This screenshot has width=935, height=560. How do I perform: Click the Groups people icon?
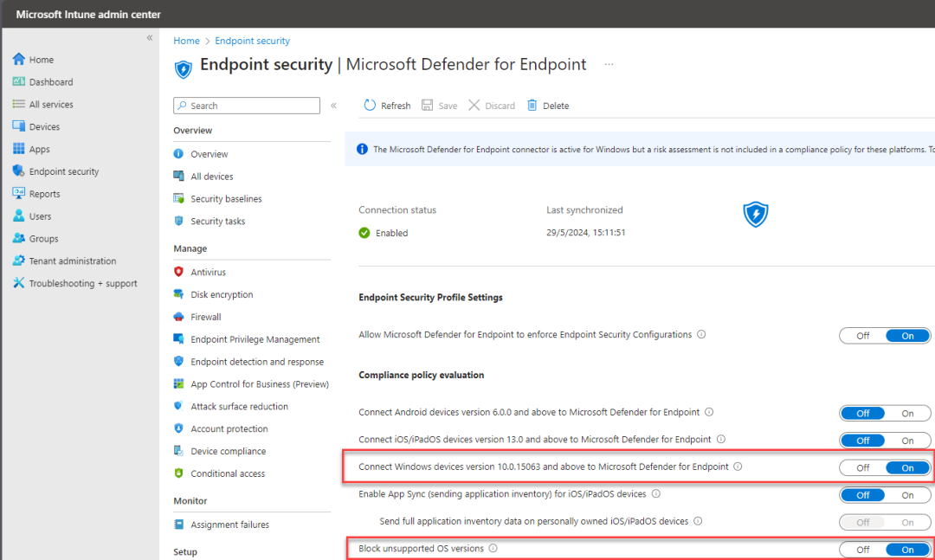(x=19, y=238)
